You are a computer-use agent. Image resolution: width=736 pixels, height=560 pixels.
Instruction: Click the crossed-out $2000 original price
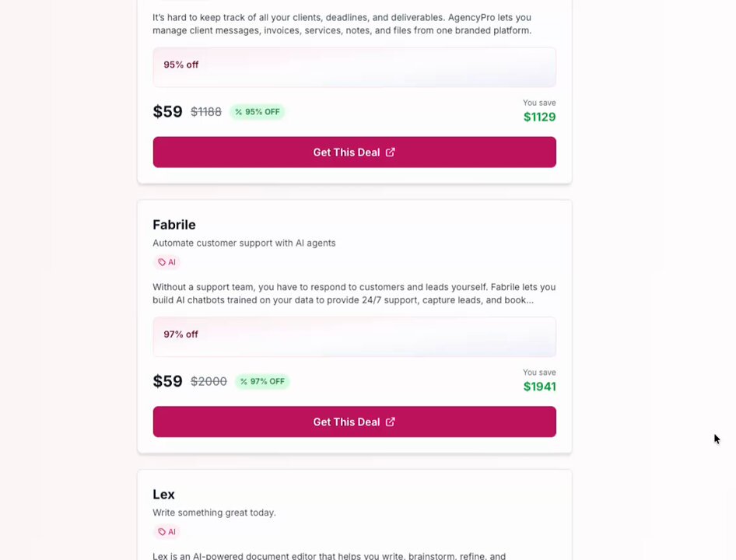[209, 382]
